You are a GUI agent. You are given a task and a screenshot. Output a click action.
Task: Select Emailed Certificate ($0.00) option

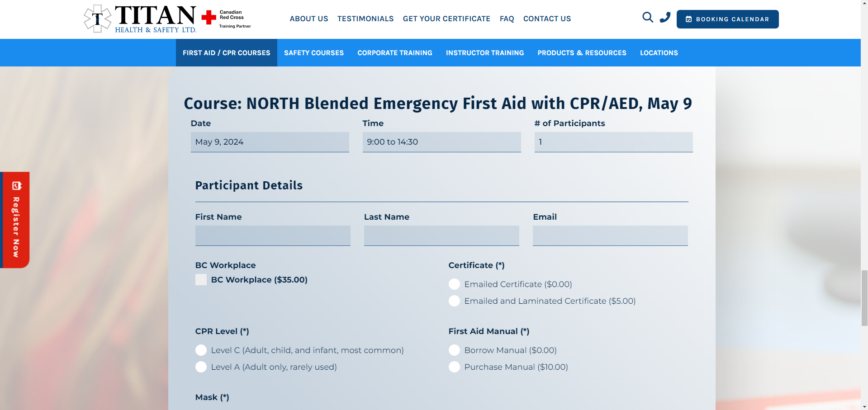coord(454,284)
